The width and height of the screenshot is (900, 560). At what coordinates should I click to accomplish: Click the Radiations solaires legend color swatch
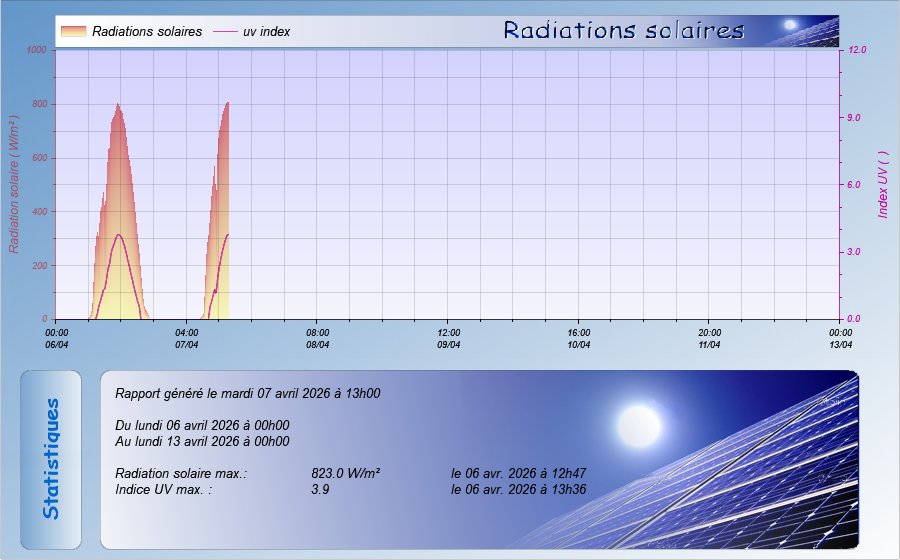[x=73, y=31]
